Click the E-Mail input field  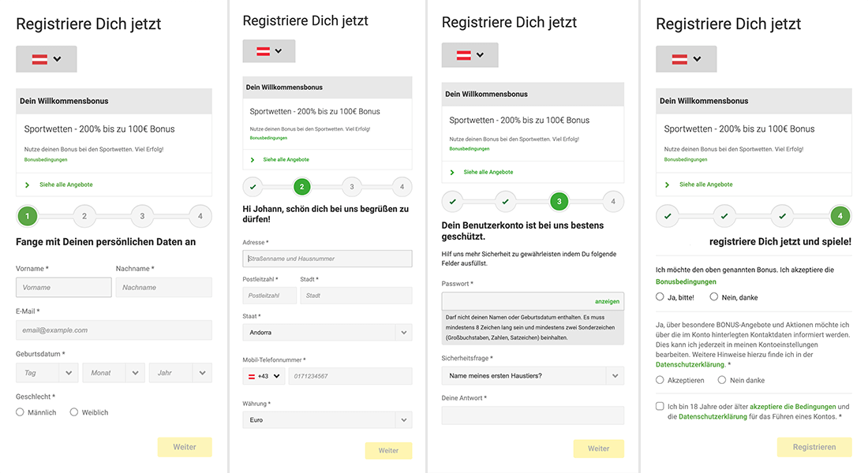coord(114,329)
